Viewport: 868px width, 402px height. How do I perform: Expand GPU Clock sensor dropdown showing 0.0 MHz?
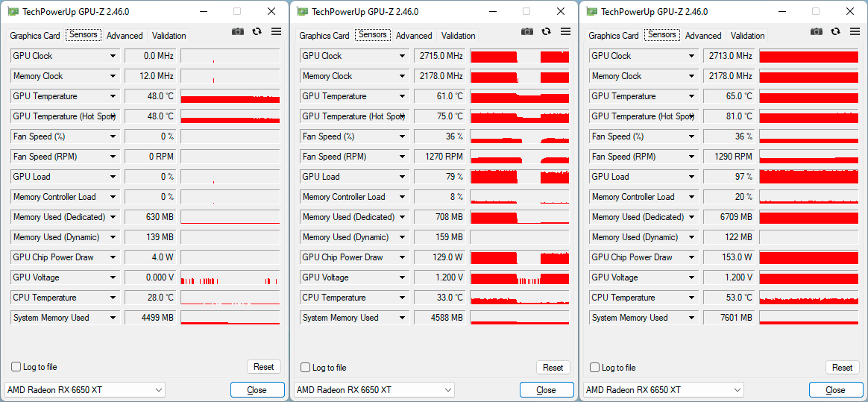point(113,56)
